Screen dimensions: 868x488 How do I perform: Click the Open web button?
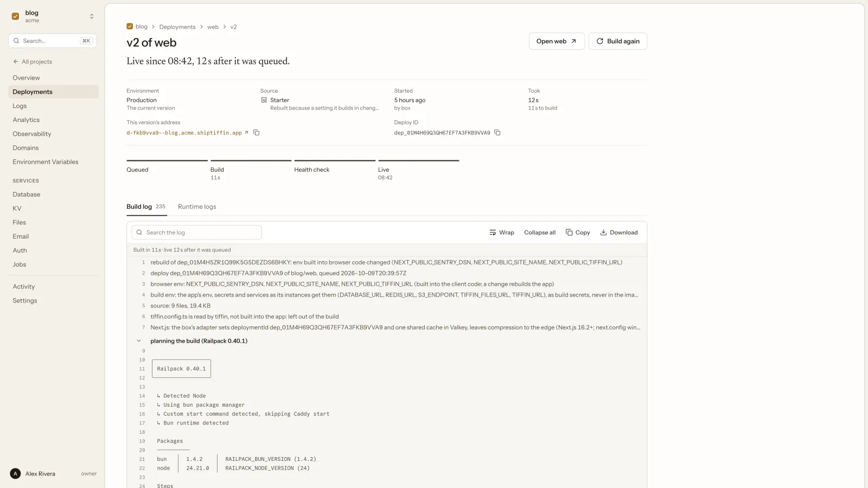pos(557,41)
